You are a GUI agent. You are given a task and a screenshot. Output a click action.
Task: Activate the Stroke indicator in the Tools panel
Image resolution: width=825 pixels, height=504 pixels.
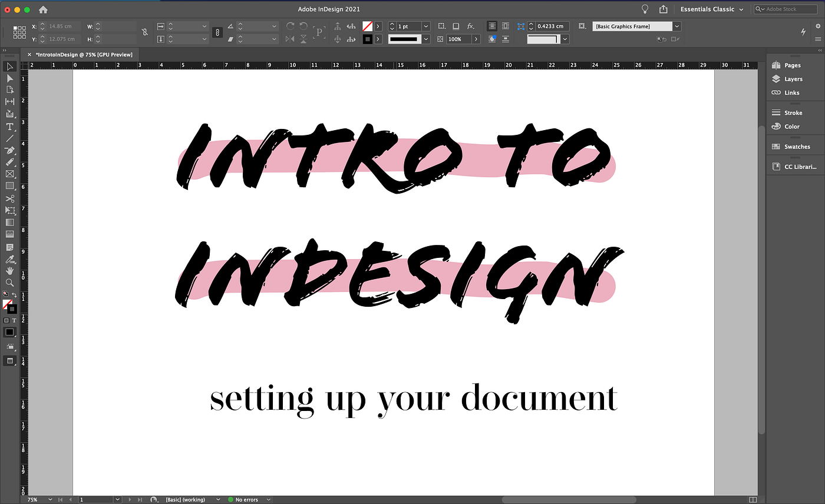(13, 310)
